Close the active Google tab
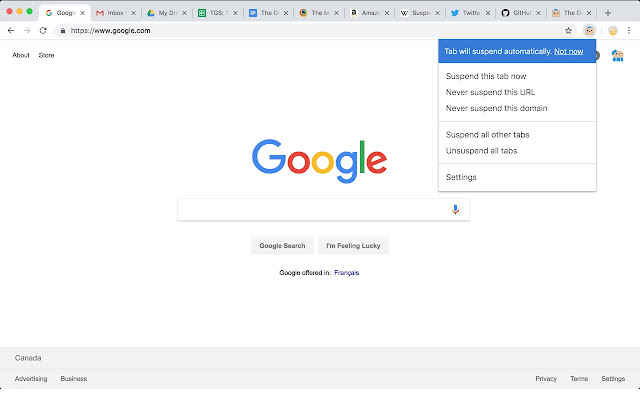Screen dimensions: 640x400 point(82,13)
